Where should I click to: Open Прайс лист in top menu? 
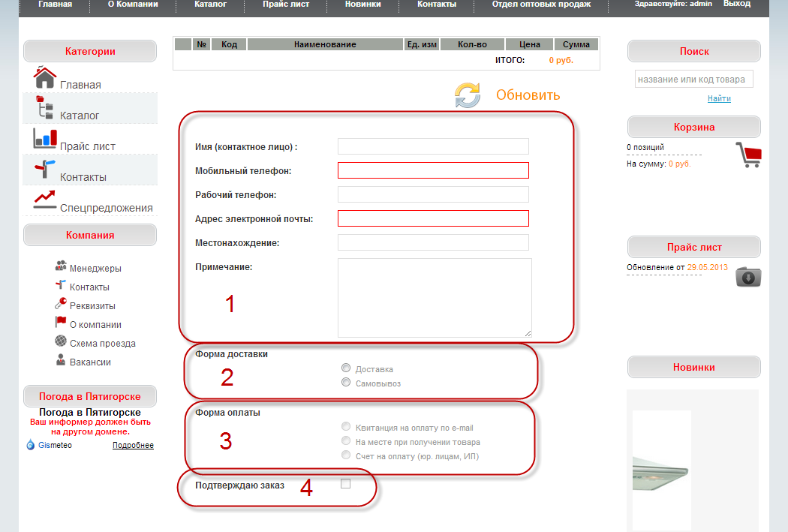click(286, 4)
